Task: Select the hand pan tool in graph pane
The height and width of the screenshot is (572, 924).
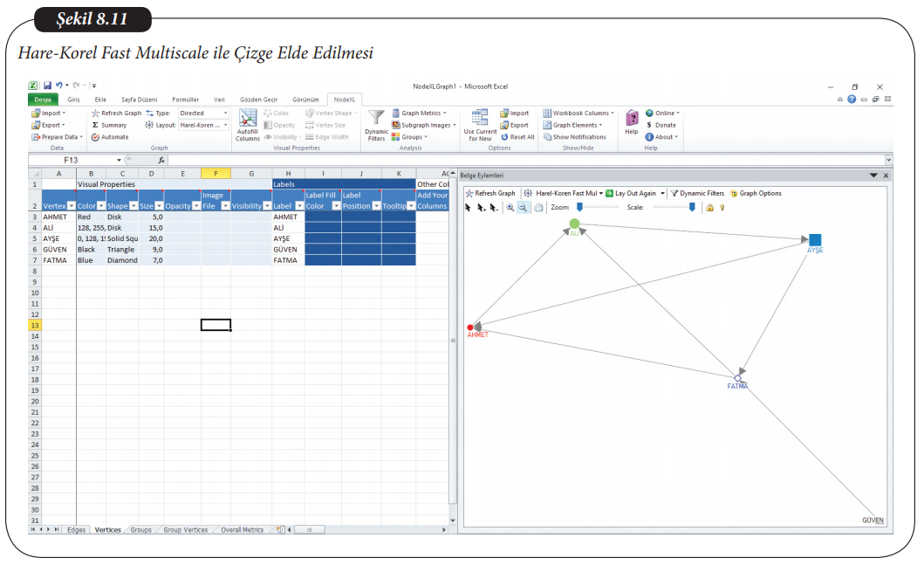Action: point(537,208)
